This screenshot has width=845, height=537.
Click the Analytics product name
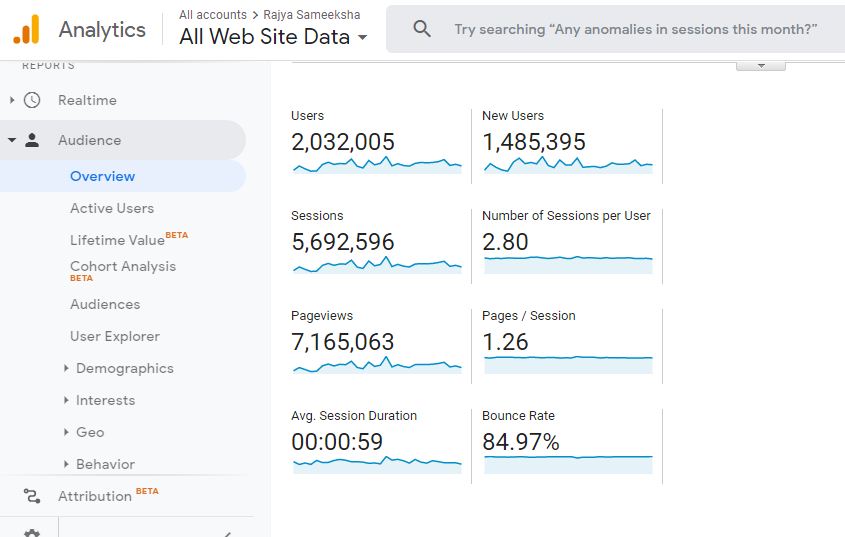point(102,29)
